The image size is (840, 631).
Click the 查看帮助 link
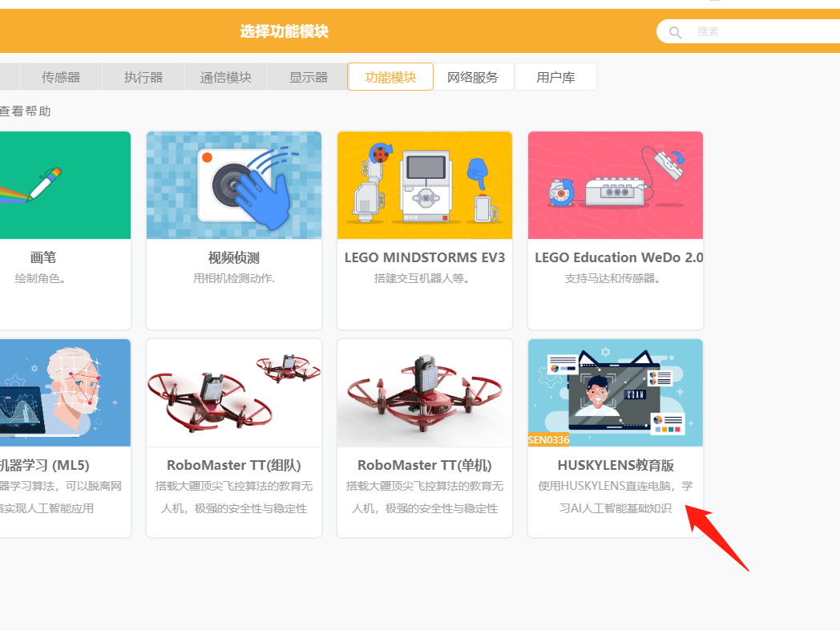point(25,111)
